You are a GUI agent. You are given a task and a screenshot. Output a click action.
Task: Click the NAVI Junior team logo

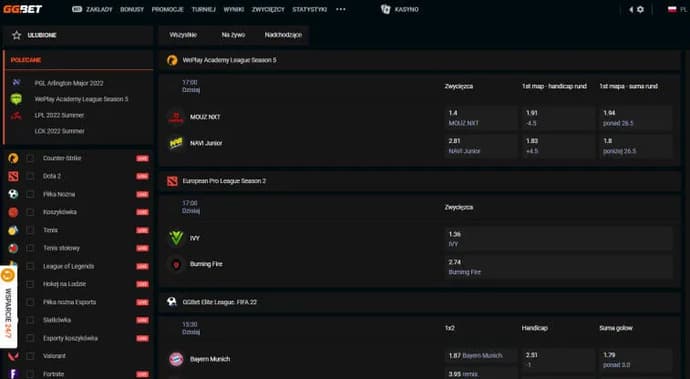click(176, 143)
